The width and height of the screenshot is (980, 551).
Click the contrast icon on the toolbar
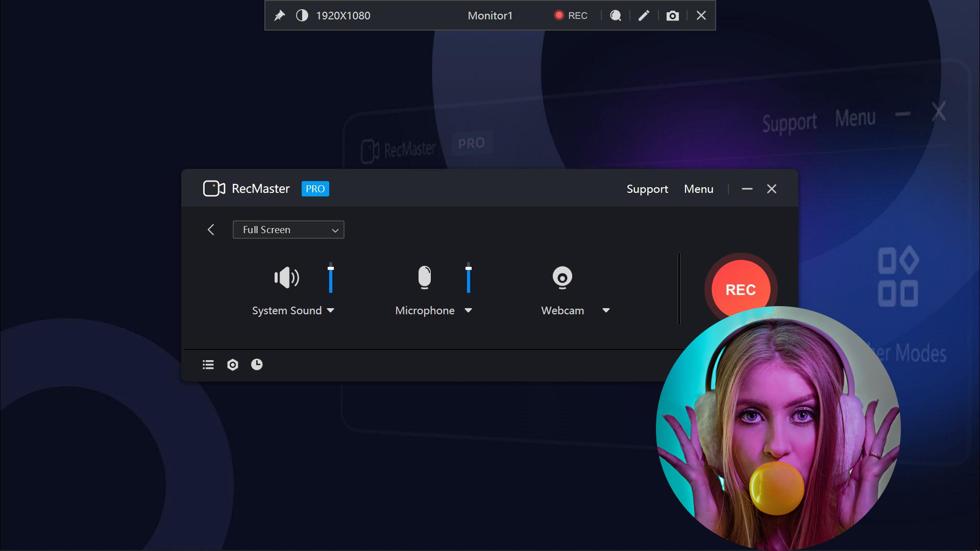(302, 15)
